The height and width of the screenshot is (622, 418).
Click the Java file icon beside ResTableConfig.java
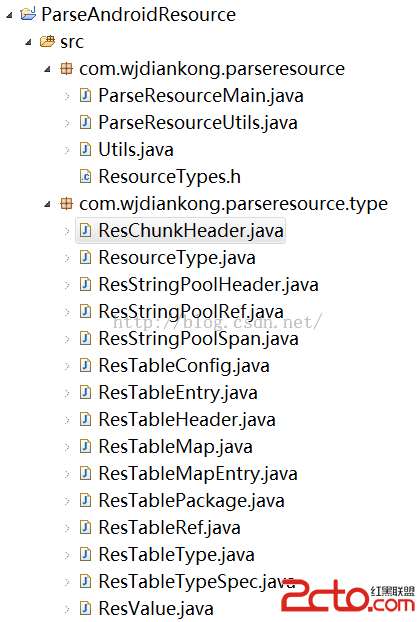[x=86, y=365]
